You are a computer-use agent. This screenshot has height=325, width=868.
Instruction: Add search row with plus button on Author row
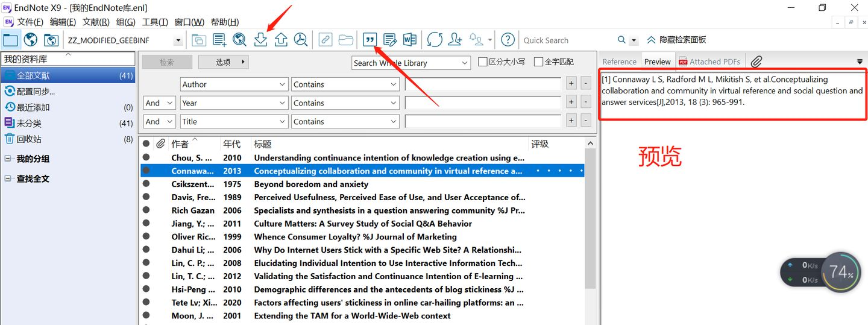pos(571,84)
